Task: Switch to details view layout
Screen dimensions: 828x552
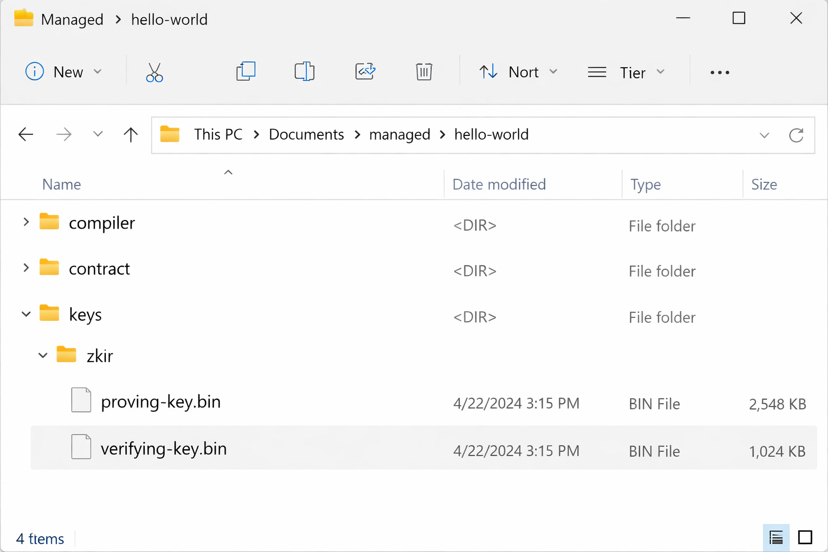Action: click(x=776, y=538)
